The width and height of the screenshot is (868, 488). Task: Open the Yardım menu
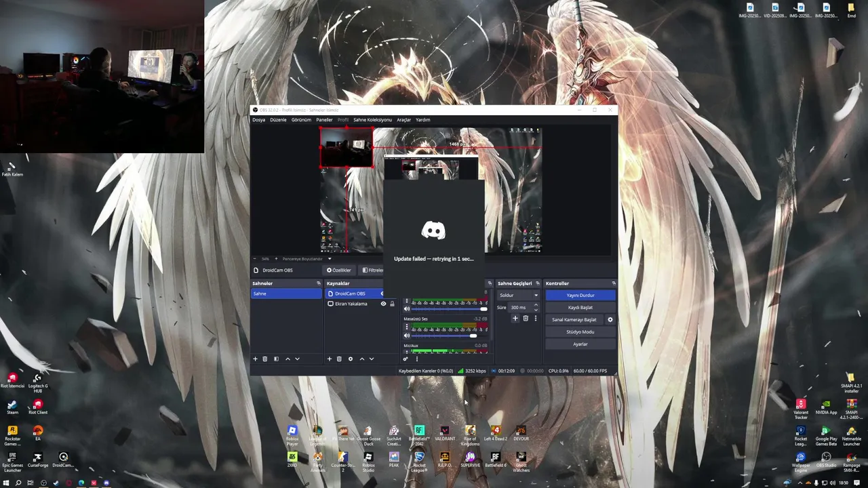click(x=422, y=120)
